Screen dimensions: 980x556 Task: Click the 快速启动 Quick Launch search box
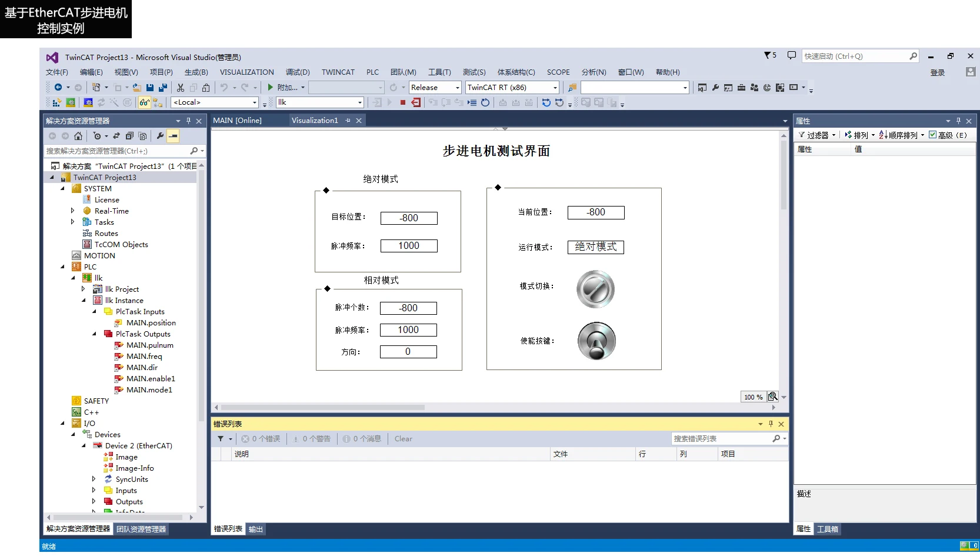(861, 56)
